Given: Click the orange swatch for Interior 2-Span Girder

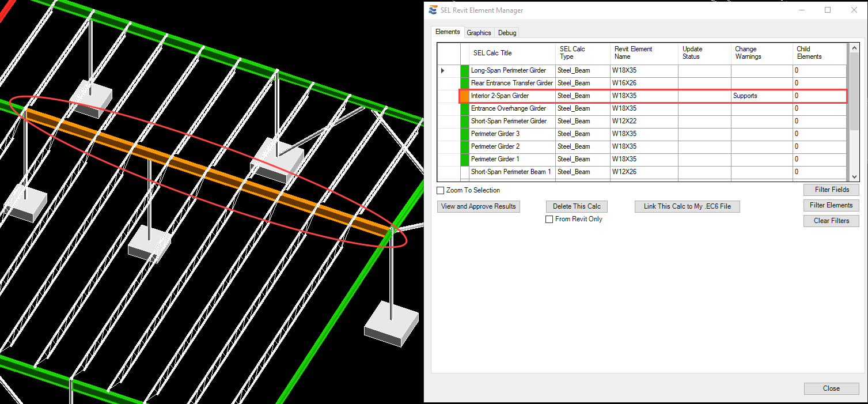Looking at the screenshot, I should (465, 96).
